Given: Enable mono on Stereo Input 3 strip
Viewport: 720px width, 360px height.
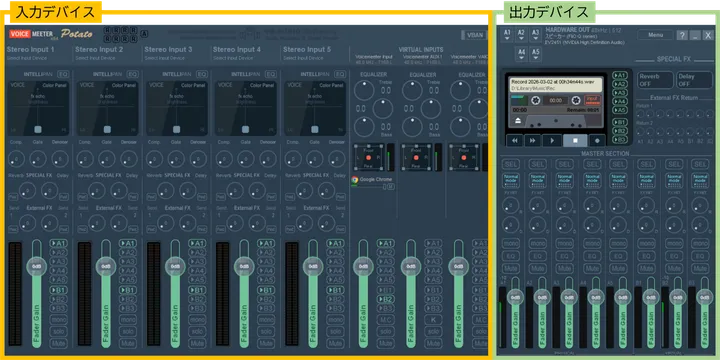Looking at the screenshot, I should pos(197,320).
